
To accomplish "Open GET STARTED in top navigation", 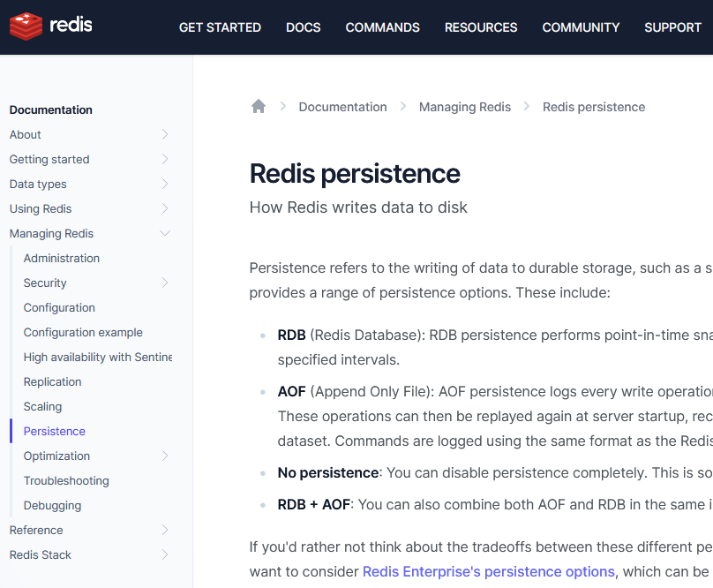I will [x=220, y=27].
